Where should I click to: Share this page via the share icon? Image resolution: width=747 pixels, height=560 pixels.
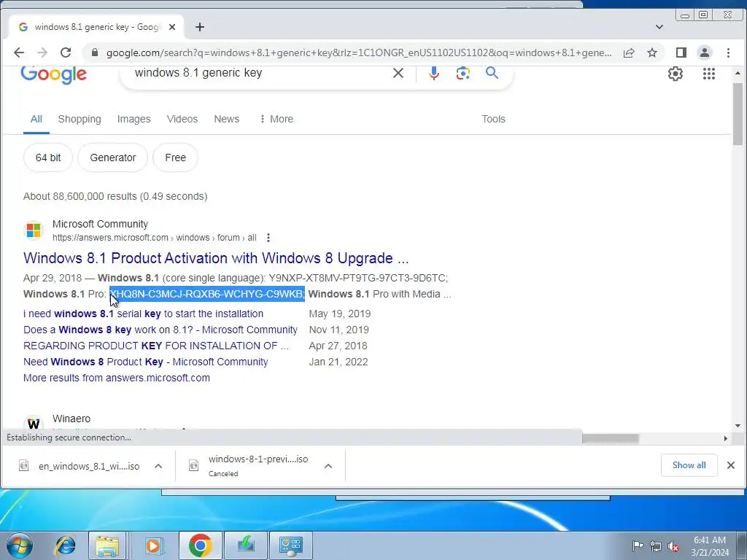(629, 52)
